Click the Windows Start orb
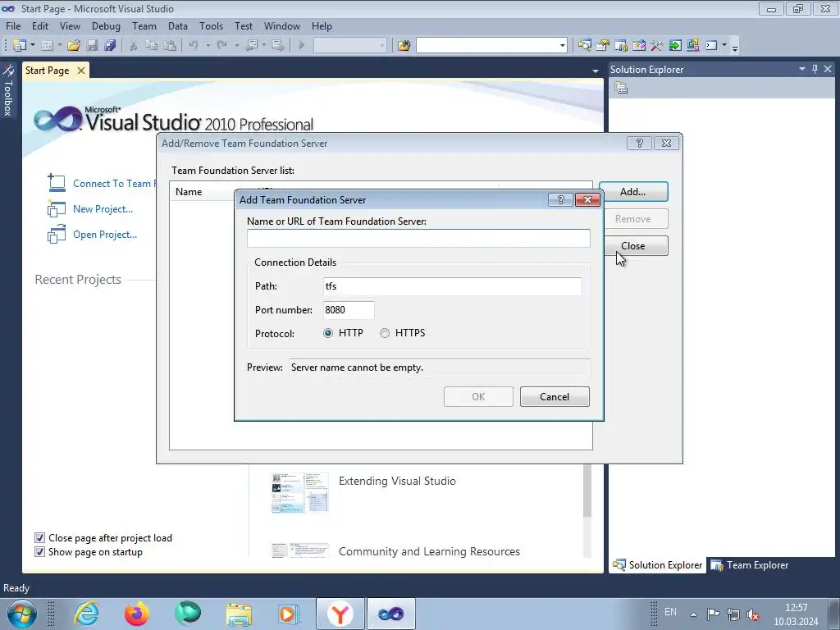This screenshot has height=630, width=840. point(22,614)
